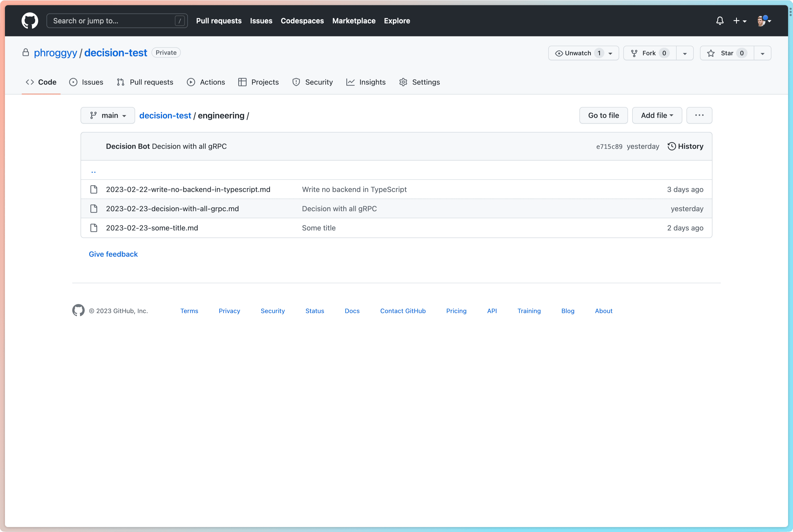
Task: Open commit hash e715c89
Action: (609, 147)
